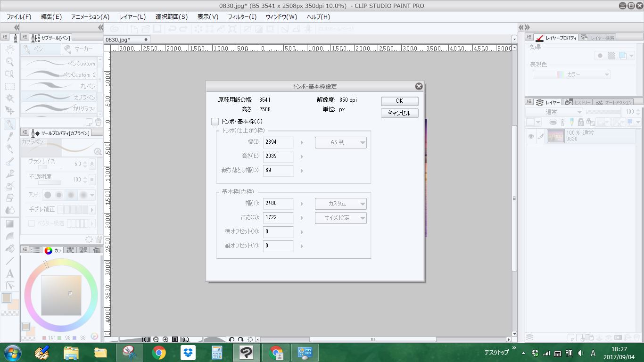Expand the サイズ指定 dropdown
644x362 pixels.
[340, 218]
